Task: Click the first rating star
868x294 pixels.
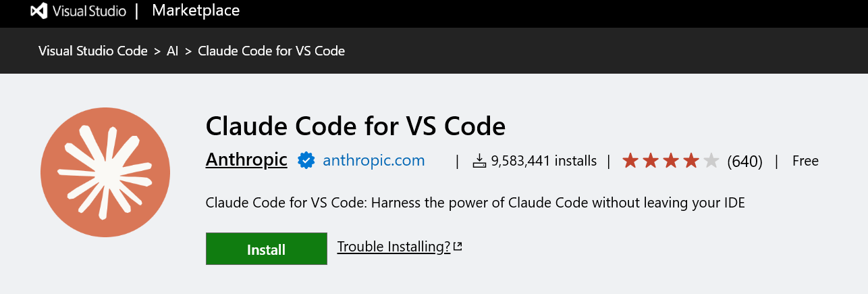Action: click(x=630, y=161)
